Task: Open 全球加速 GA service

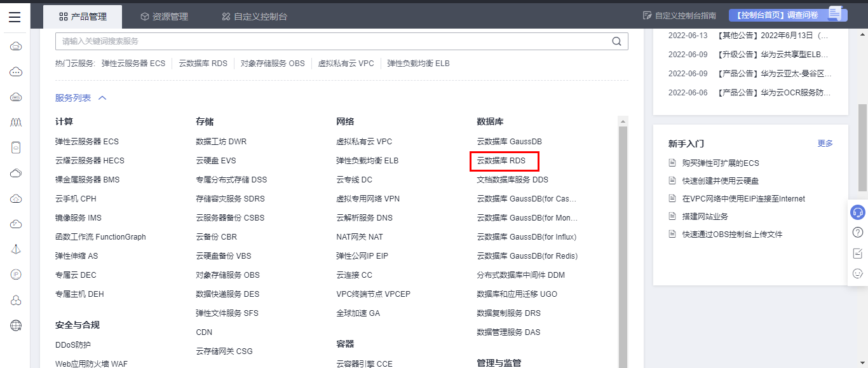Action: coord(358,313)
